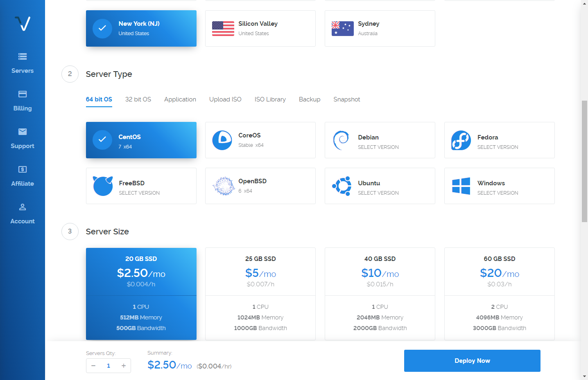Click the 1024MB Memory text
Screen dimensions: 588x380
pyautogui.click(x=260, y=317)
